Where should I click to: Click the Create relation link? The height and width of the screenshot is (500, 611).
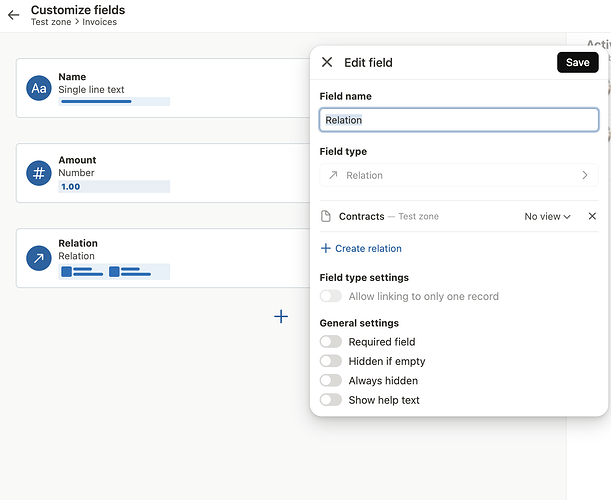pos(368,249)
